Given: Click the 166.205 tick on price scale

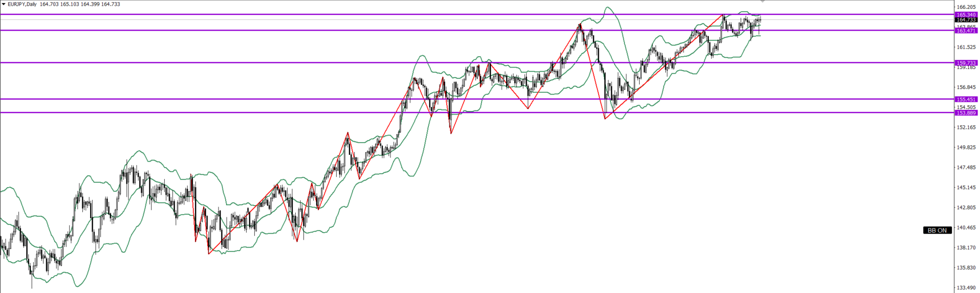Looking at the screenshot, I should (966, 7).
